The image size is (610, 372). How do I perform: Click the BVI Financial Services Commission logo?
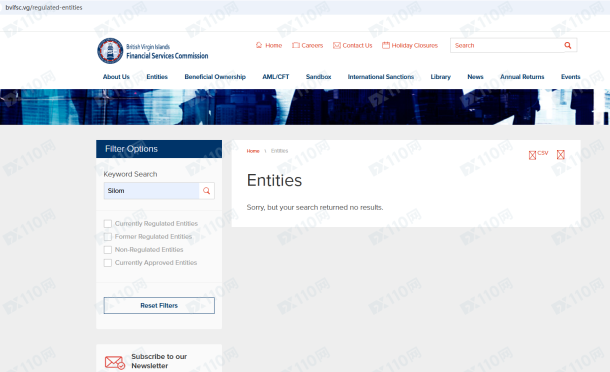click(153, 51)
